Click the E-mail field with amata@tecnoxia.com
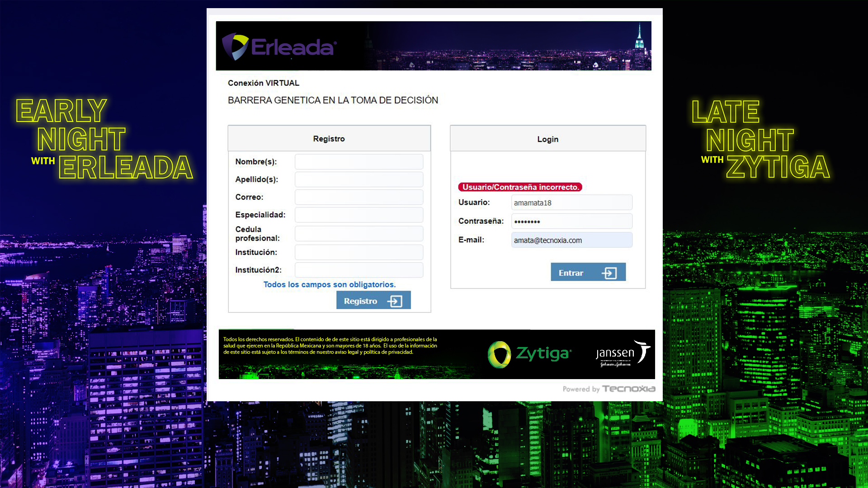Image resolution: width=868 pixels, height=488 pixels. (x=572, y=240)
